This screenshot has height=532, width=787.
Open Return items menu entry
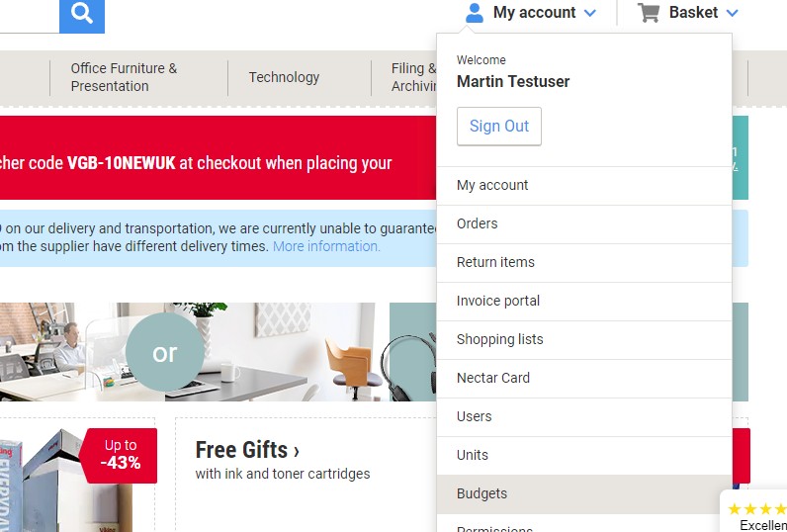point(495,262)
